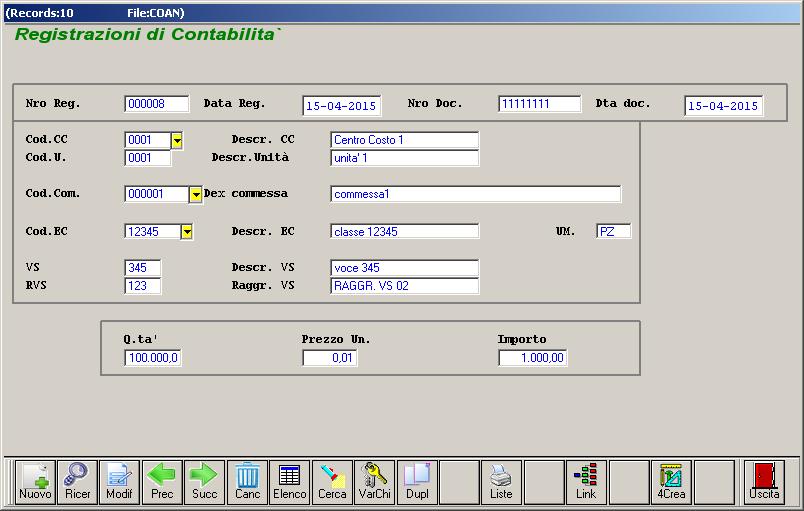This screenshot has height=511, width=804.
Task: Edit the record with Modif
Action: pos(119,482)
